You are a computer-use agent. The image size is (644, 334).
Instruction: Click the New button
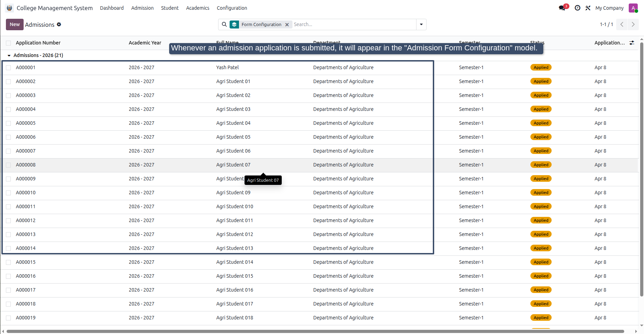coord(15,24)
